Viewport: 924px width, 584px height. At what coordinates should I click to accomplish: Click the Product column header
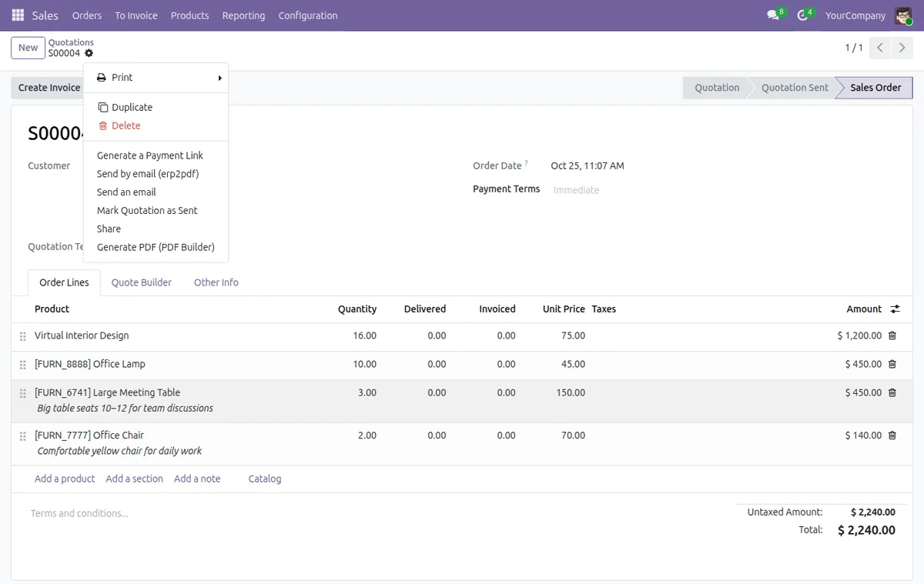point(52,309)
